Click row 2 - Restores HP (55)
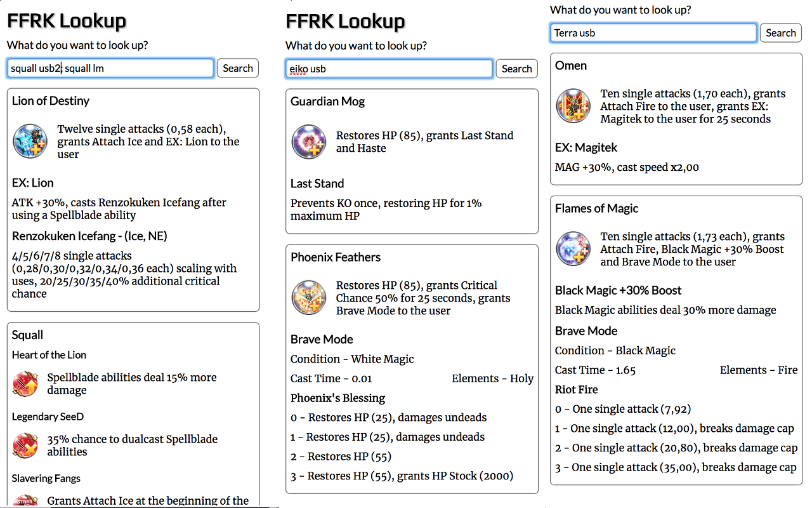Viewport: 812px width, 508px height. click(341, 457)
